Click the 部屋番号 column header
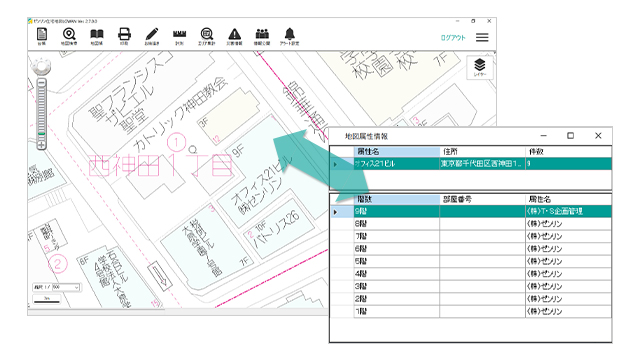The width and height of the screenshot is (640, 360). [482, 199]
